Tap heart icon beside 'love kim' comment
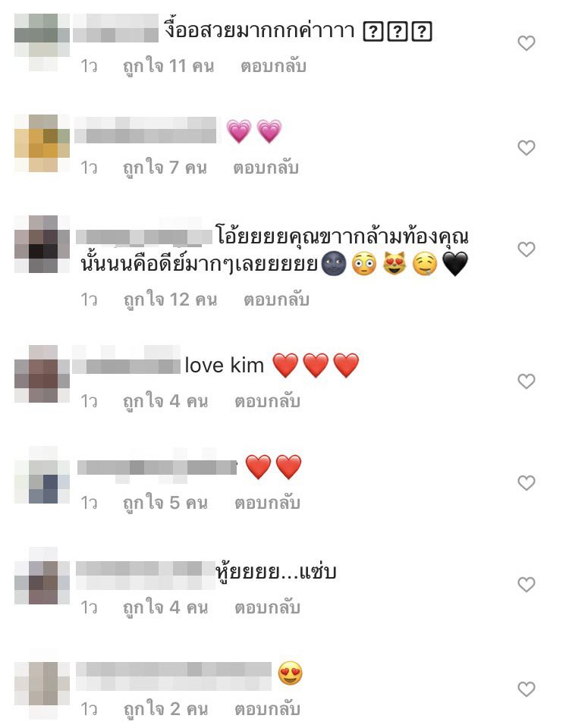 [527, 381]
